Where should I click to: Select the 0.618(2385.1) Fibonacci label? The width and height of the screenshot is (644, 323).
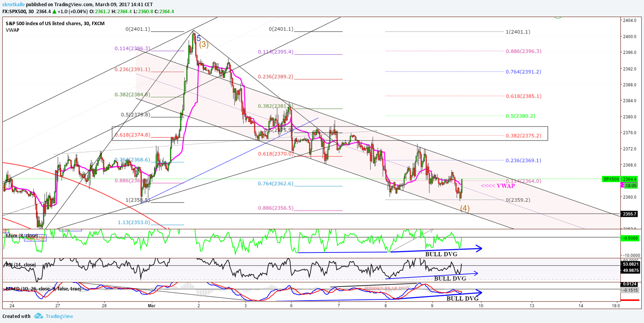coord(524,96)
